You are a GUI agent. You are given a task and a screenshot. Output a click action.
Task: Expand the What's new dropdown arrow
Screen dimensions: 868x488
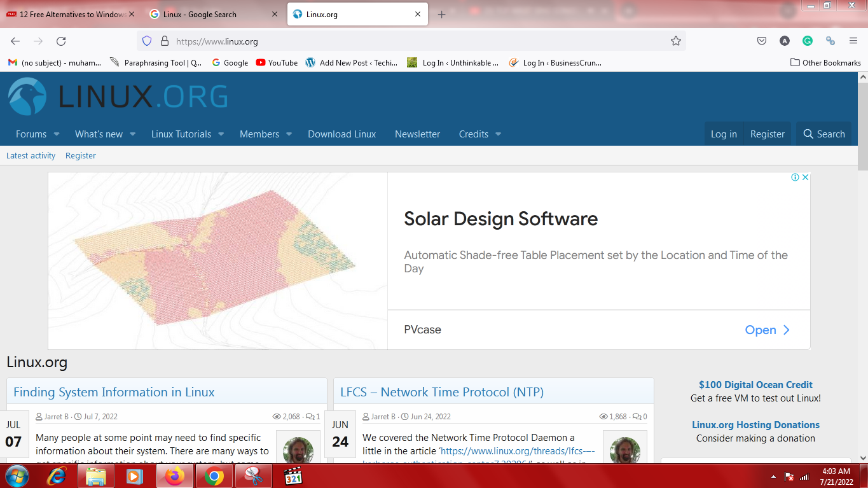click(x=132, y=134)
